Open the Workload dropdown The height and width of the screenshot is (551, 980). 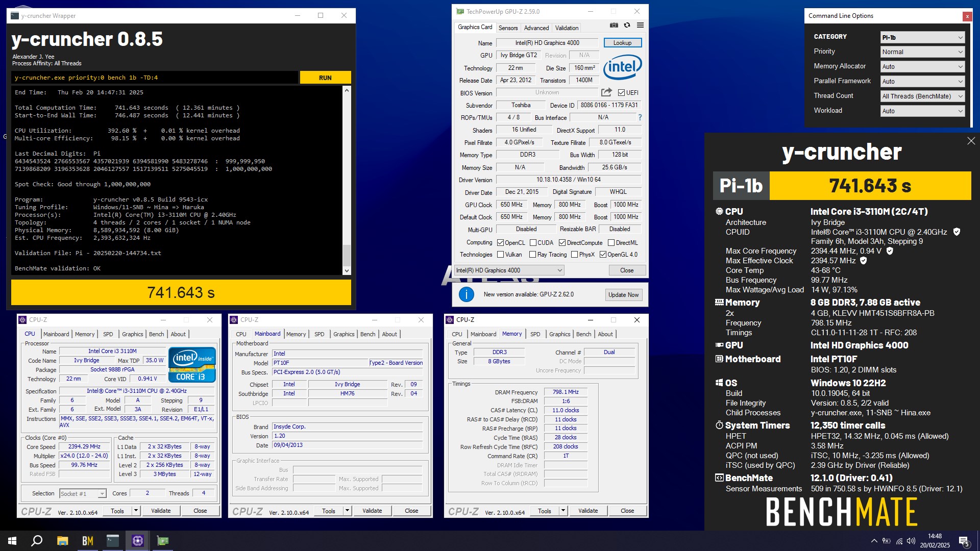(x=922, y=111)
